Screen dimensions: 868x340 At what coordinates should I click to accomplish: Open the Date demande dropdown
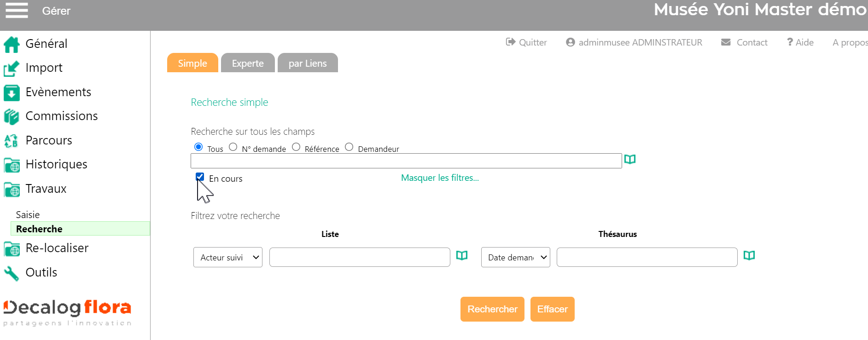[515, 257]
